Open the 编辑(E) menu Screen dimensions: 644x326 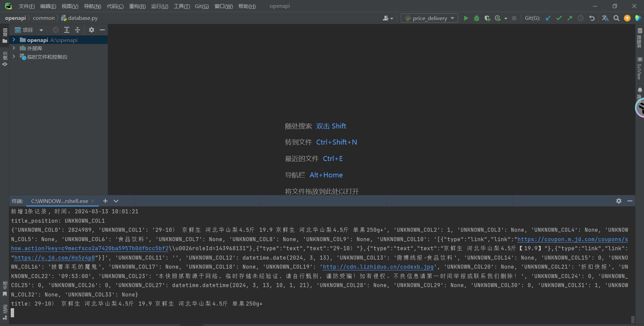48,6
